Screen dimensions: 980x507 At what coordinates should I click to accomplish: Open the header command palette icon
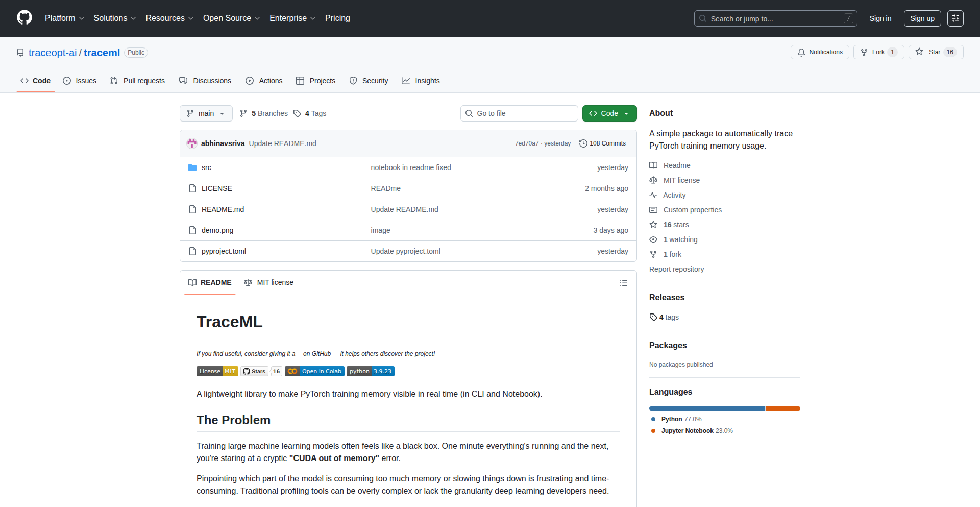[955, 18]
